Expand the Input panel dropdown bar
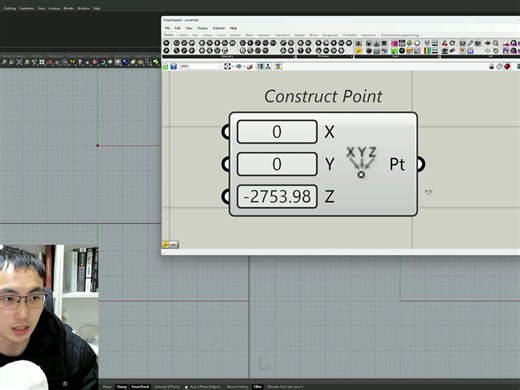This screenshot has height=390, width=520. click(x=396, y=57)
